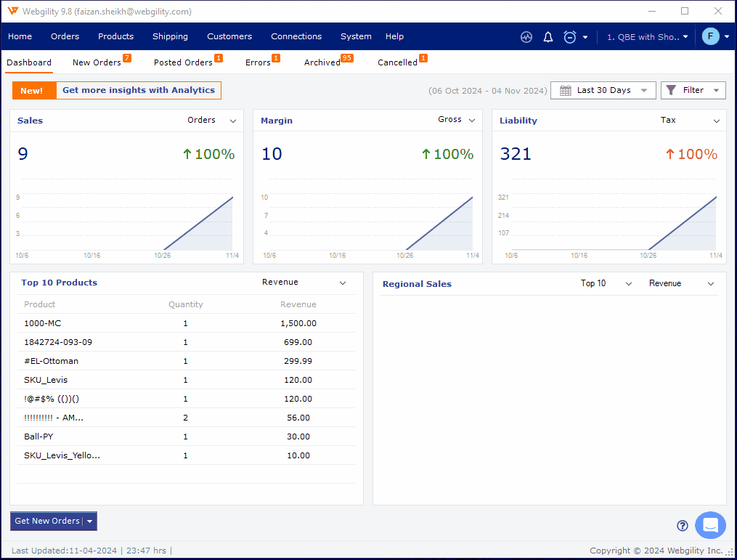Click the scheduler alarm clock icon
737x560 pixels.
click(x=570, y=37)
